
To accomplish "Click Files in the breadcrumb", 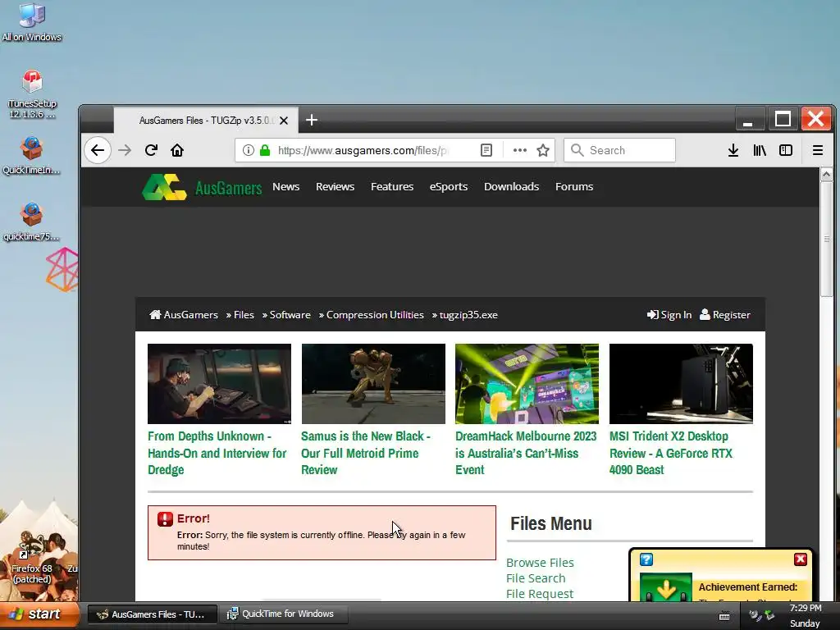I will coord(244,315).
